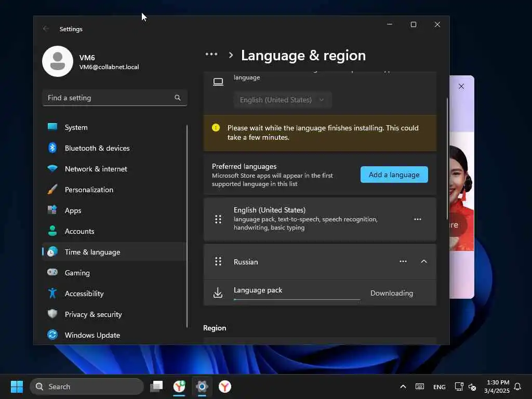Click the breadcrumb ellipsis before Language & region
The image size is (532, 399).
[211, 54]
